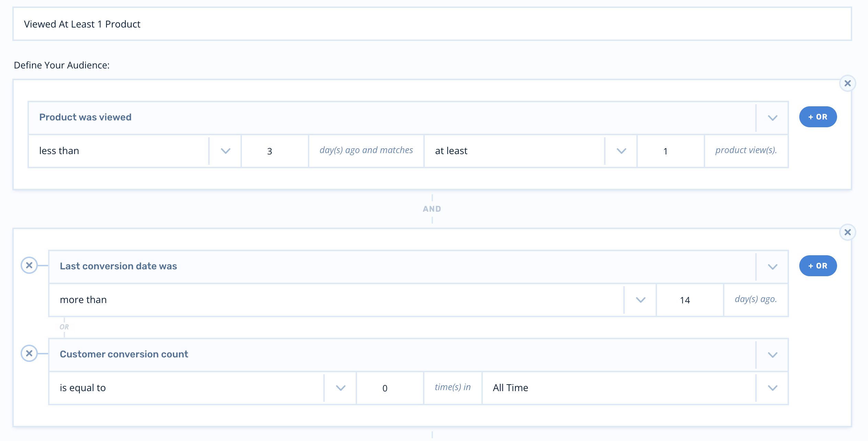
Task: Expand the Last conversion date was dropdown
Action: click(x=772, y=267)
